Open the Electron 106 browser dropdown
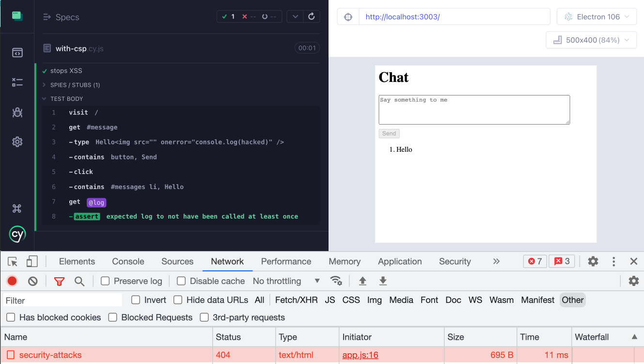This screenshot has height=364, width=644. [x=597, y=17]
